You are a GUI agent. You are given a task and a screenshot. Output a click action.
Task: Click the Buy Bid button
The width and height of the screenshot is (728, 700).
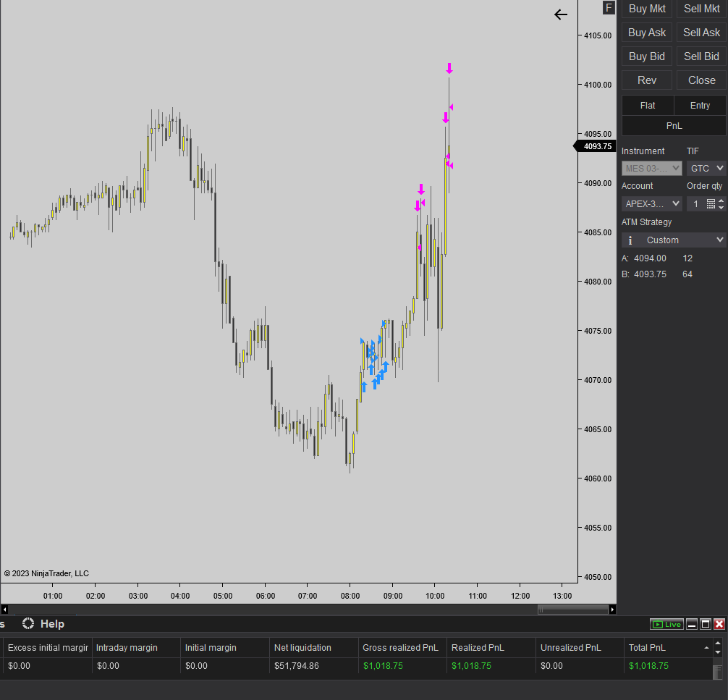647,56
